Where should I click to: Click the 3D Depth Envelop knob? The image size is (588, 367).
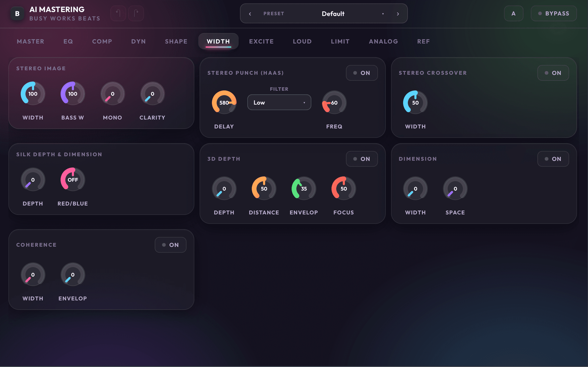coord(304,188)
